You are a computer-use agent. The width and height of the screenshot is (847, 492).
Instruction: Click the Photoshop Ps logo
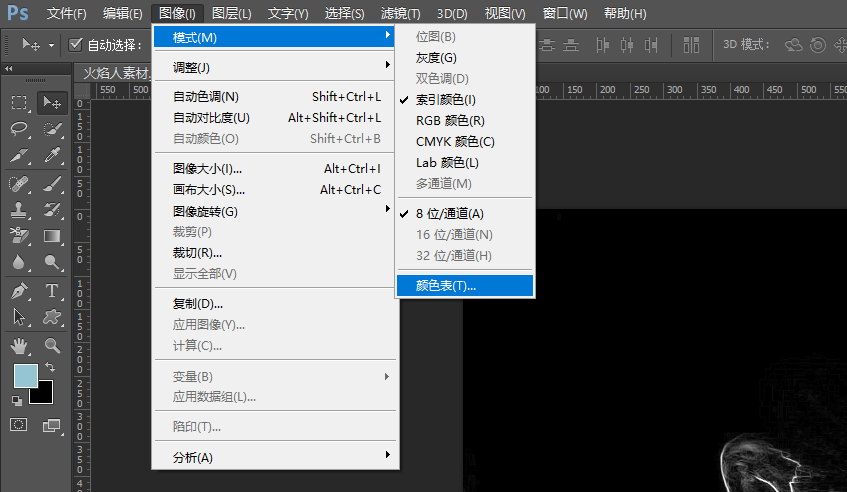18,13
